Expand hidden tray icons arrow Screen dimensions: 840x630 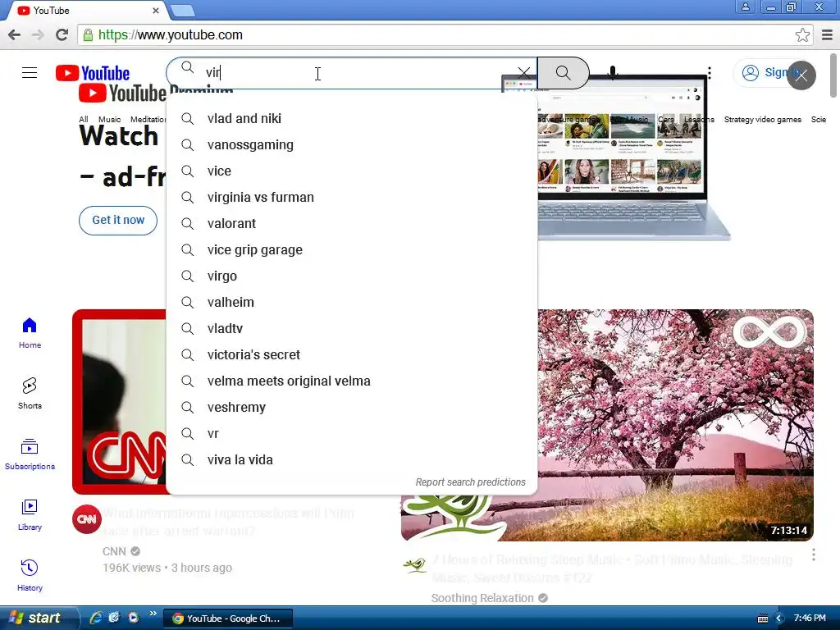tap(780, 619)
